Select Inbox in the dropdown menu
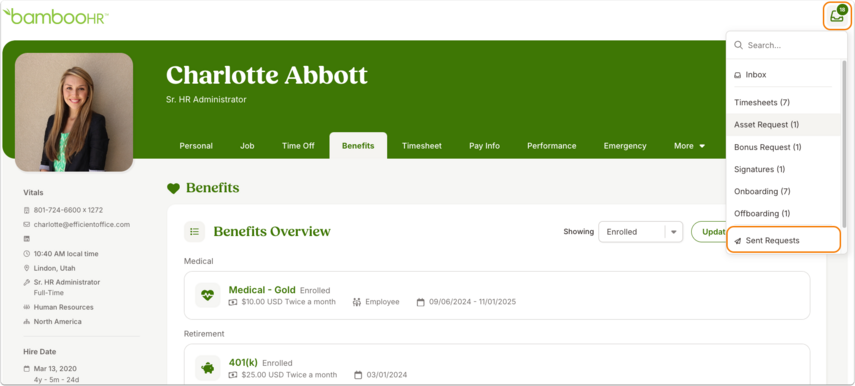Screen dimensions: 855x386 (784, 75)
